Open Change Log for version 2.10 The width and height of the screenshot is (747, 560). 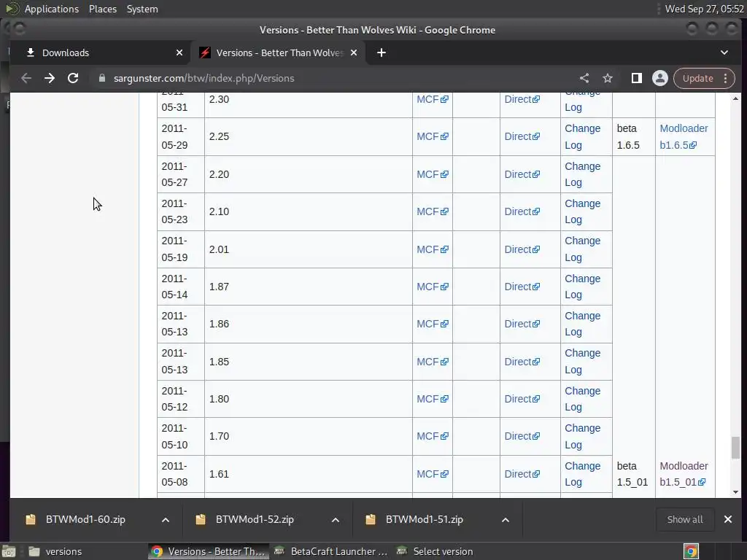582,211
